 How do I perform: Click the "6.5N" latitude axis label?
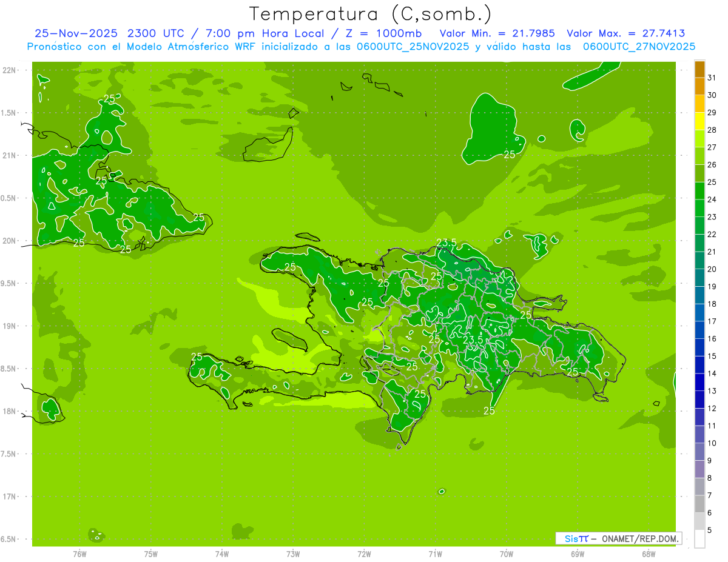click(x=9, y=539)
